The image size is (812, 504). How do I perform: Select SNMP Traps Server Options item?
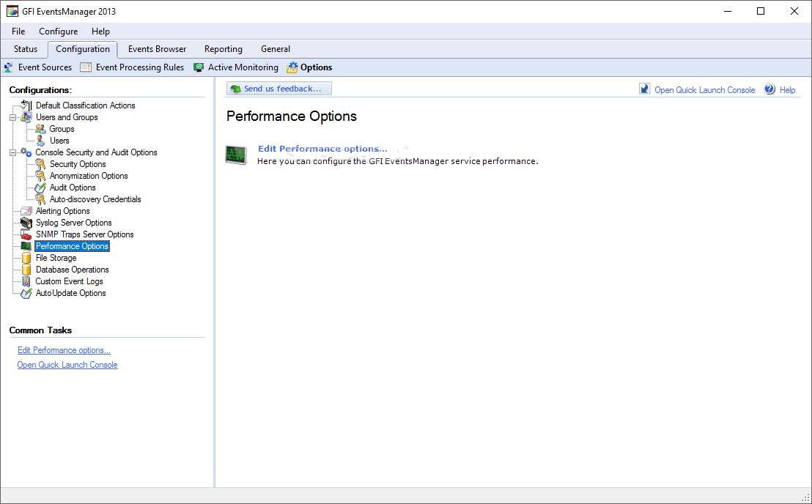[x=84, y=234]
